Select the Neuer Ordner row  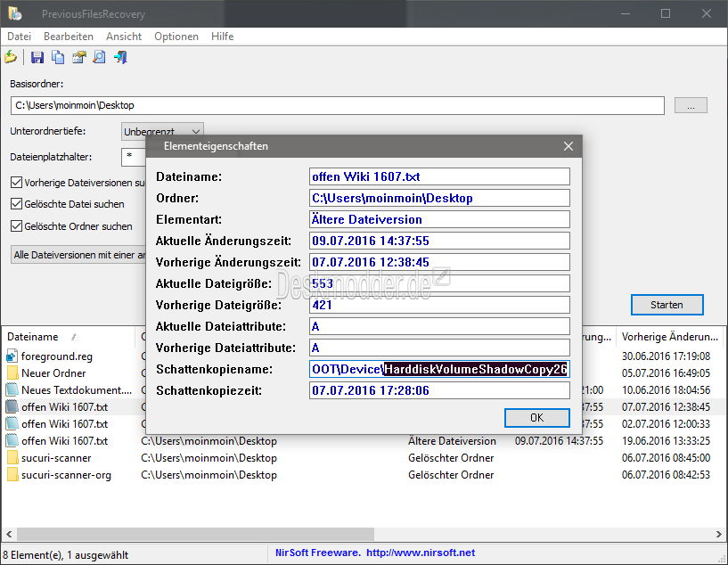pyautogui.click(x=53, y=373)
